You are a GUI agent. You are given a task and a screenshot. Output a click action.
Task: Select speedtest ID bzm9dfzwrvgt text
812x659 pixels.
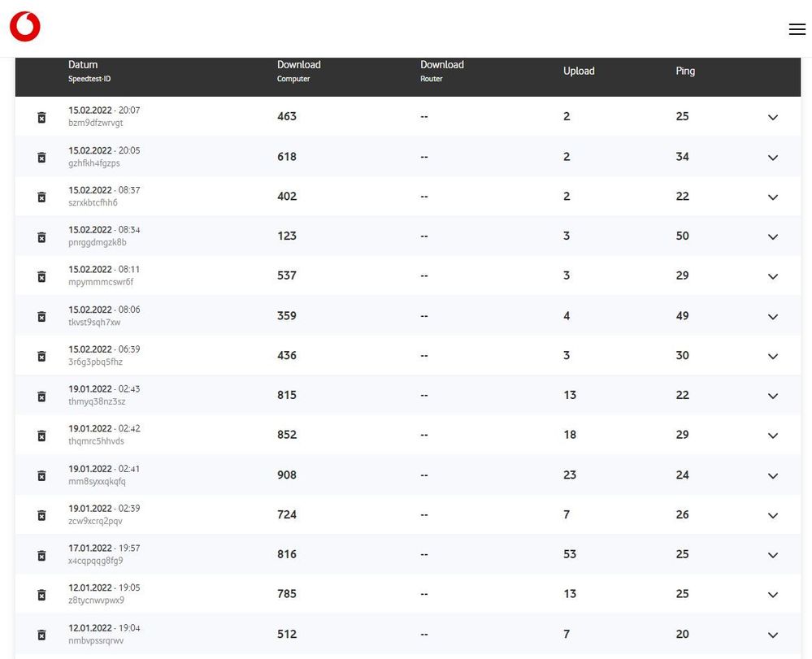pos(96,123)
